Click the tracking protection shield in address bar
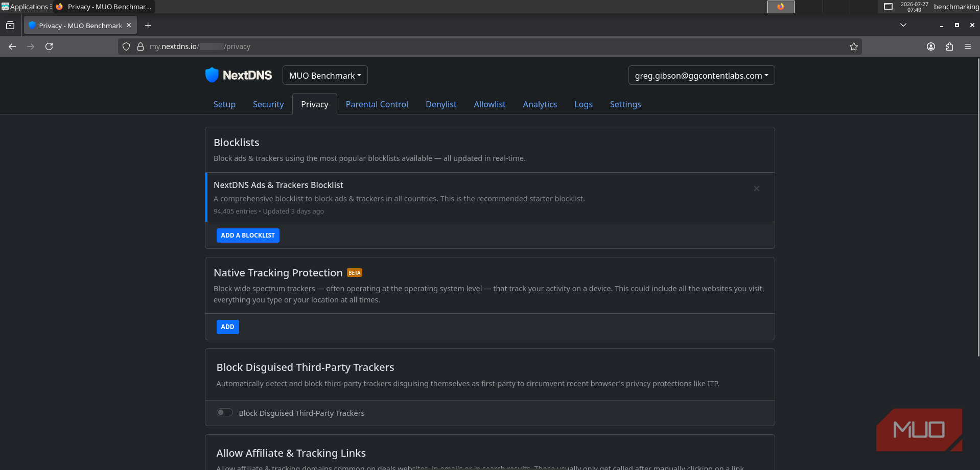 [126, 46]
